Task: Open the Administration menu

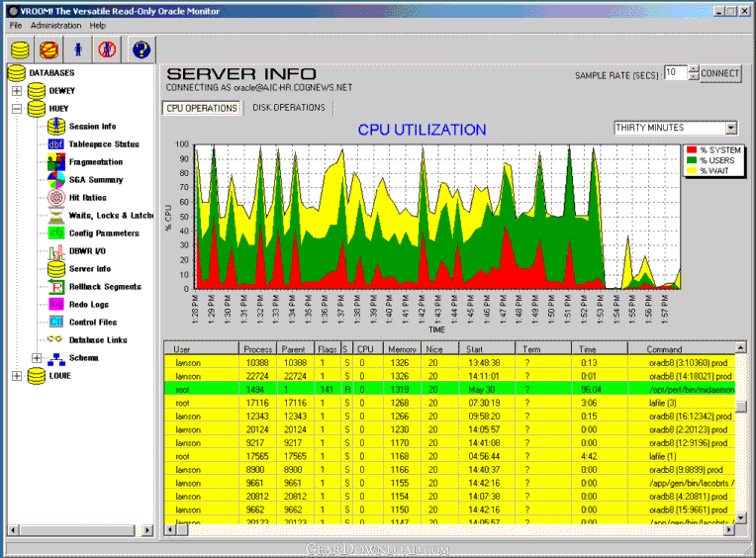Action: [x=56, y=25]
